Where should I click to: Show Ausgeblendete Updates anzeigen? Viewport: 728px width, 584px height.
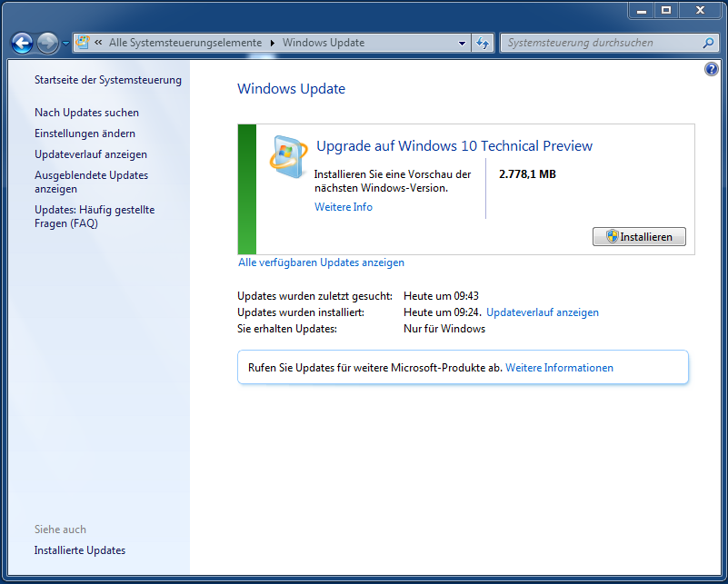(92, 182)
